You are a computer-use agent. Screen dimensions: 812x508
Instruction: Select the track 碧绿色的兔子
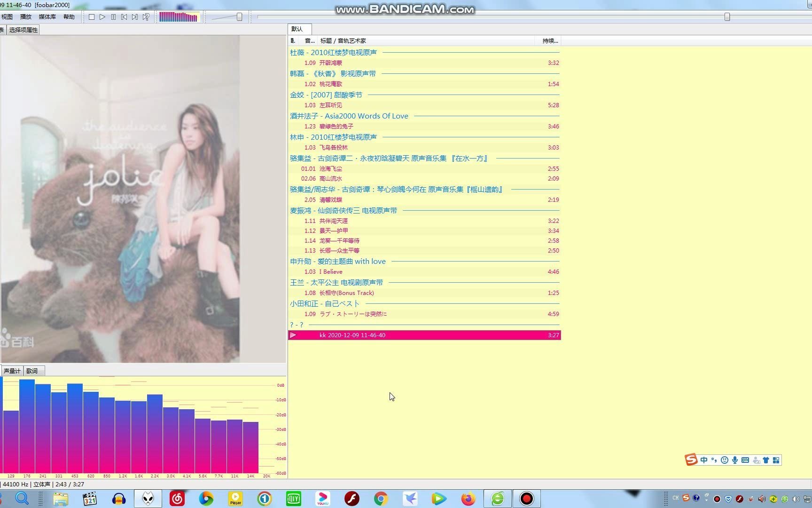pos(424,126)
